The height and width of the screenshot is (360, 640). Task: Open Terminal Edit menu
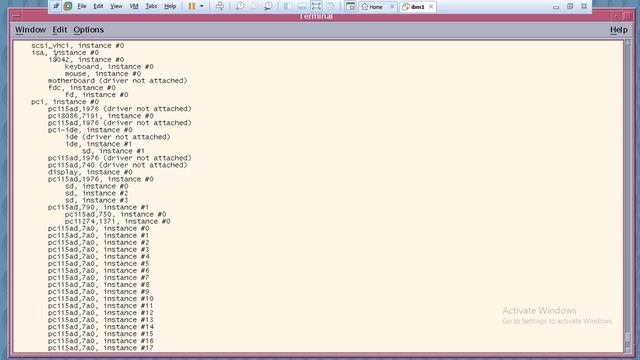(x=60, y=30)
